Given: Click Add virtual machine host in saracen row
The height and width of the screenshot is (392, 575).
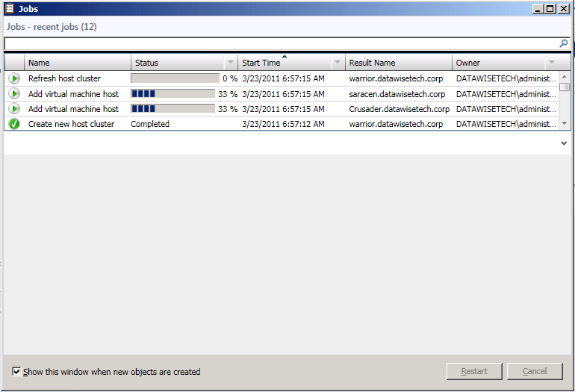Looking at the screenshot, I should click(73, 94).
